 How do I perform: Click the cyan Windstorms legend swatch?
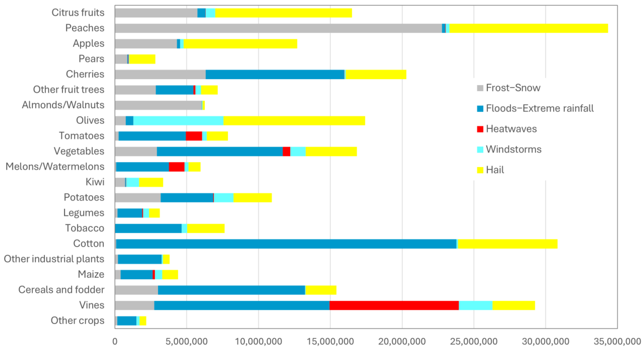[480, 149]
